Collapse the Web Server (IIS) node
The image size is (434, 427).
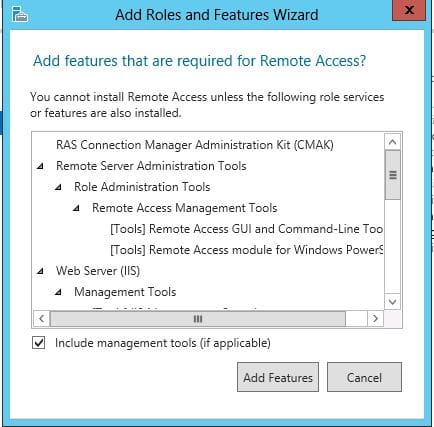click(x=40, y=271)
